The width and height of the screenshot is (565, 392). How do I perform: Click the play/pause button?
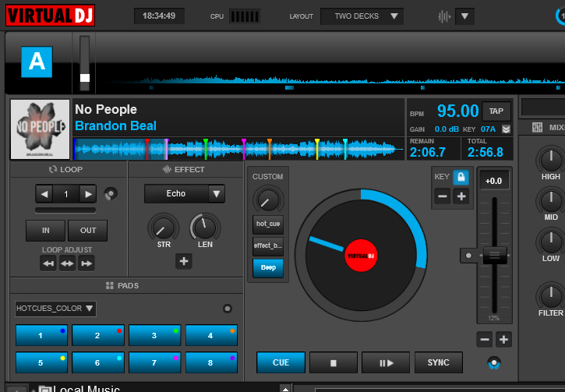pyautogui.click(x=386, y=362)
